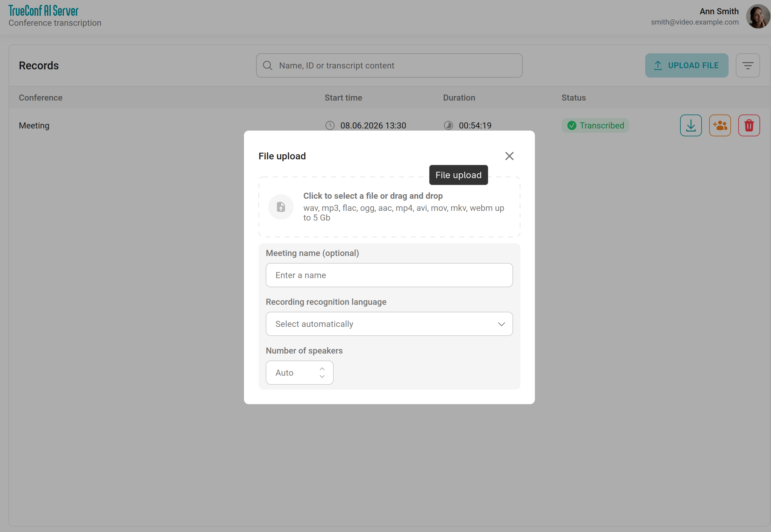Click the Ann Smith user name
The width and height of the screenshot is (771, 532).
coord(719,11)
